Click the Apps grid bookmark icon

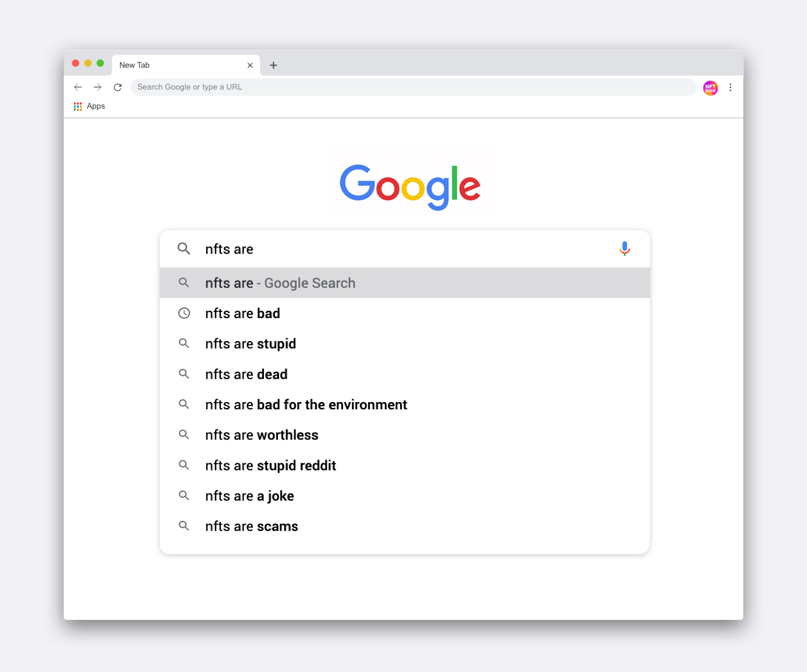click(78, 106)
